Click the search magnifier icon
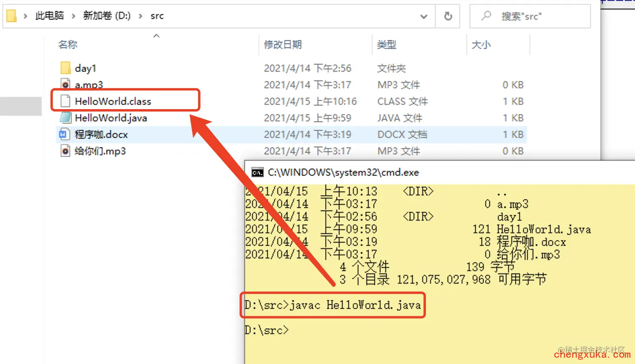 (486, 16)
